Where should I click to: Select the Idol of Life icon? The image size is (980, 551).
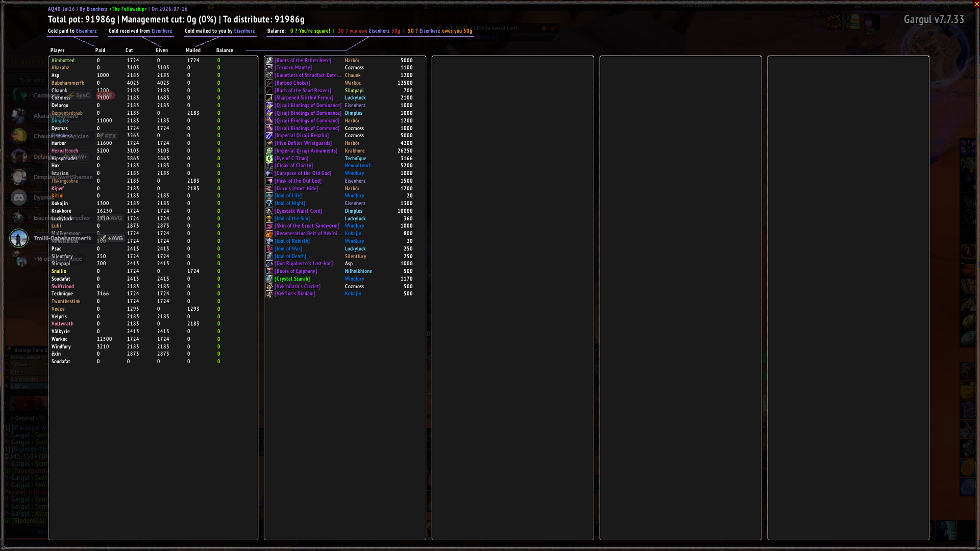[269, 196]
